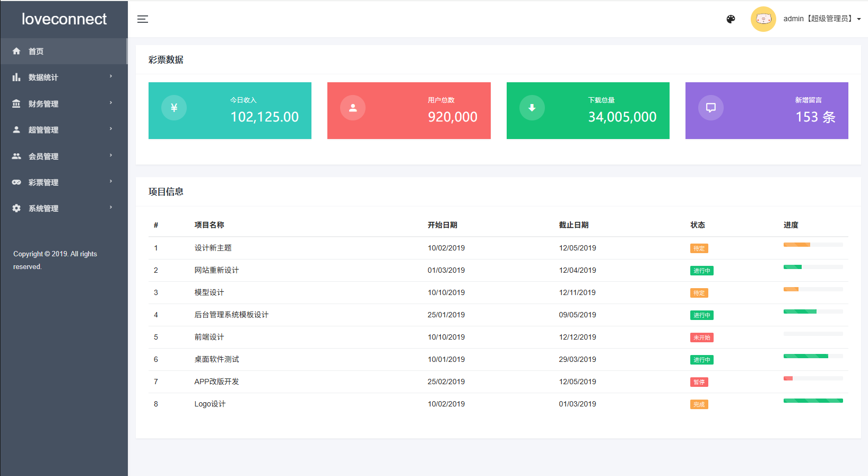868x476 pixels.
Task: Click the yen icon on today's income card
Action: point(174,108)
